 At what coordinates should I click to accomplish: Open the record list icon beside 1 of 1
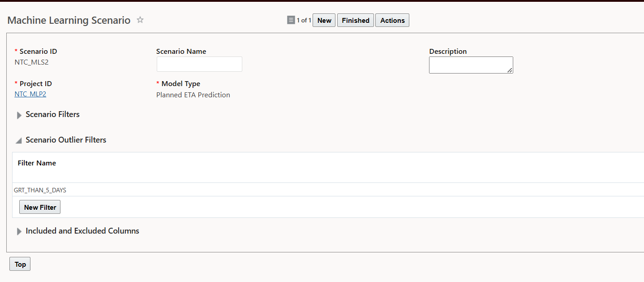coord(291,20)
